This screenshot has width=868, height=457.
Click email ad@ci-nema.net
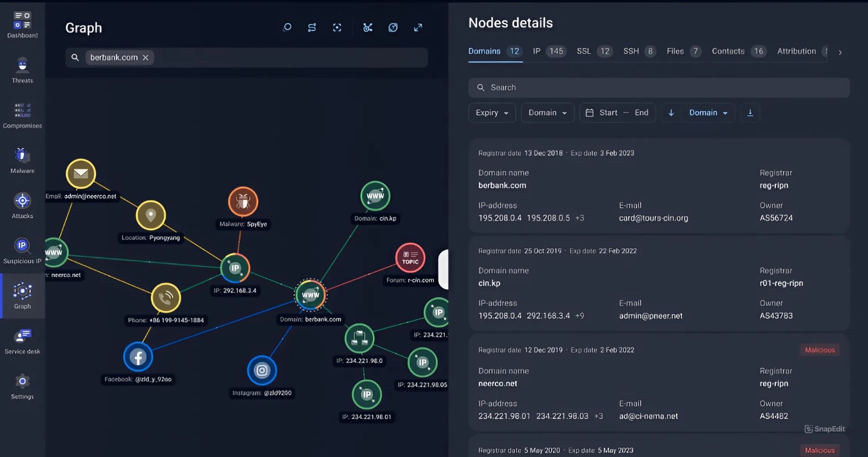pyautogui.click(x=648, y=416)
